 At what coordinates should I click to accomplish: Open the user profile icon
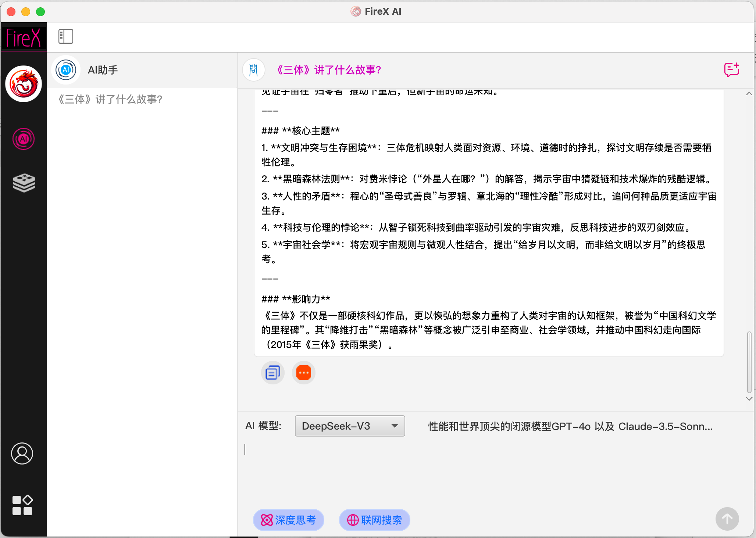click(x=22, y=454)
